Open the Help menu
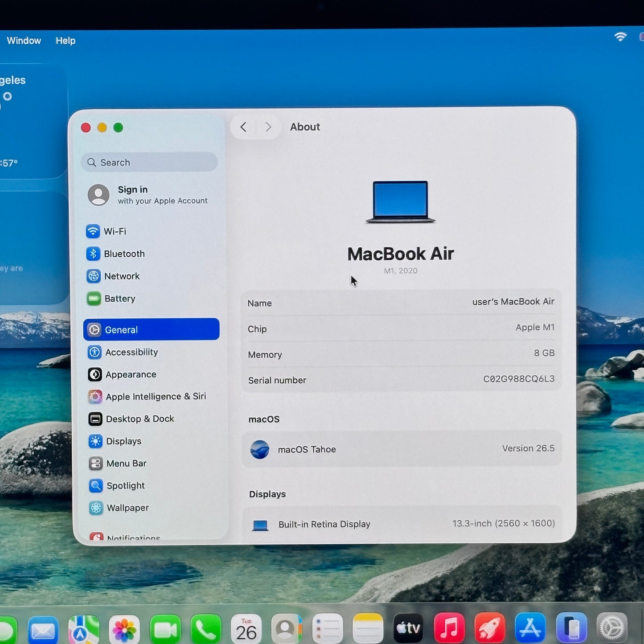The image size is (644, 644). 66,41
